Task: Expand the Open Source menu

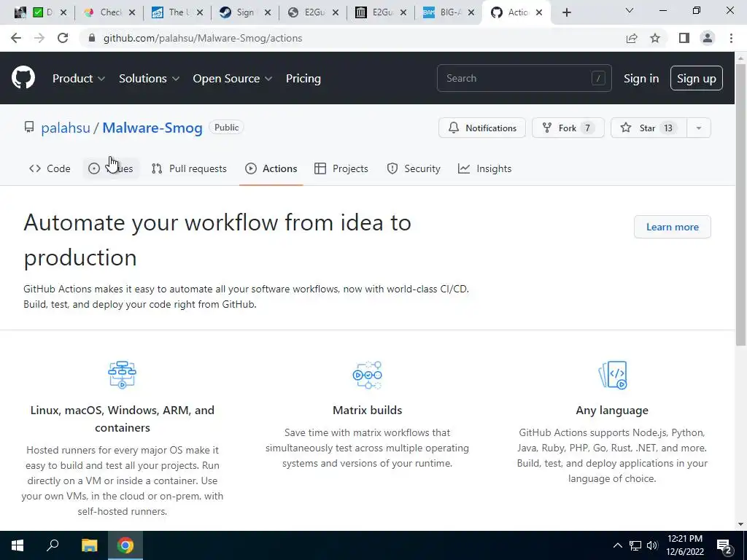Action: [x=233, y=79]
